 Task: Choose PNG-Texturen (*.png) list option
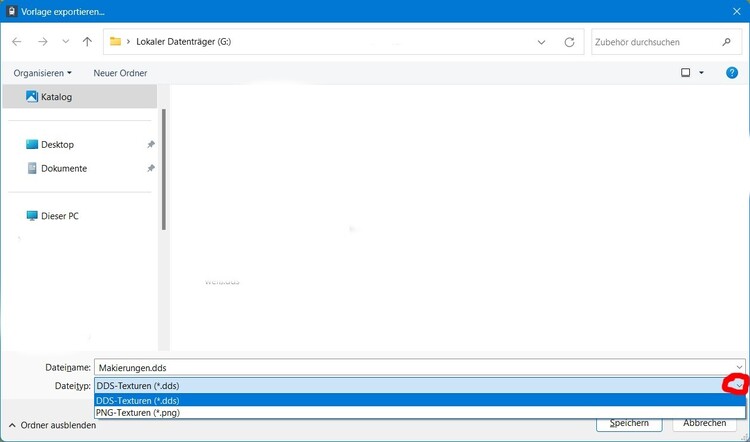tap(419, 412)
